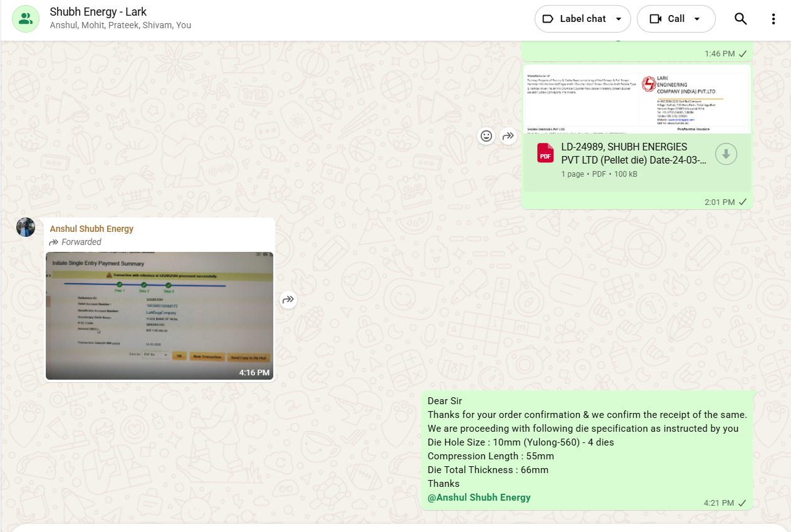Click the Anshul Shubh Energy sender name
This screenshot has height=532, width=791.
click(x=92, y=229)
